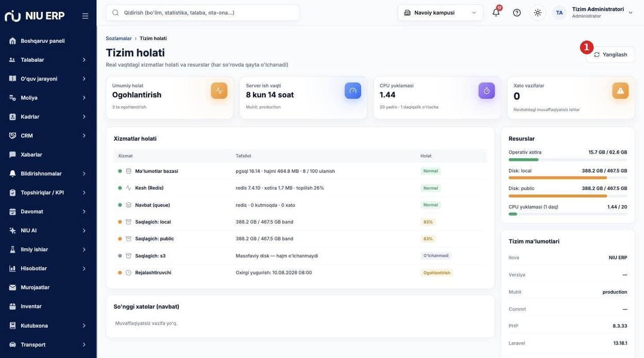Open the Navoiy kampusi campus dropdown
This screenshot has height=358, width=644.
(x=440, y=12)
